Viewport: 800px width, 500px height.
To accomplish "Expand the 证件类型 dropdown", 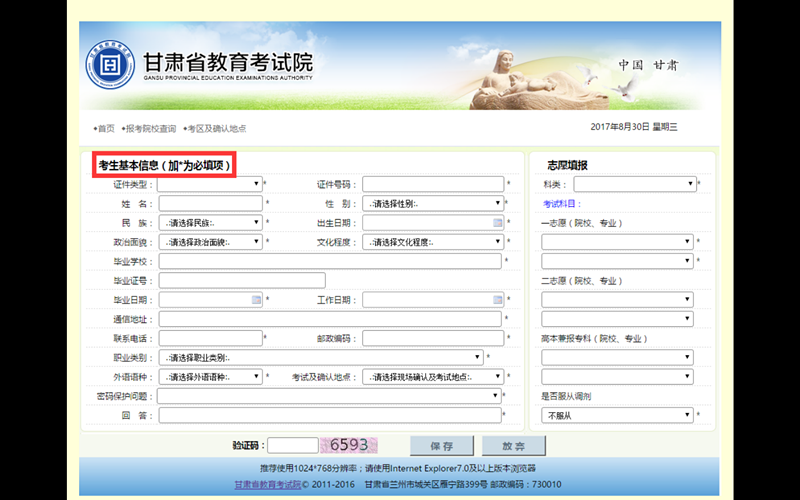I will 210,184.
